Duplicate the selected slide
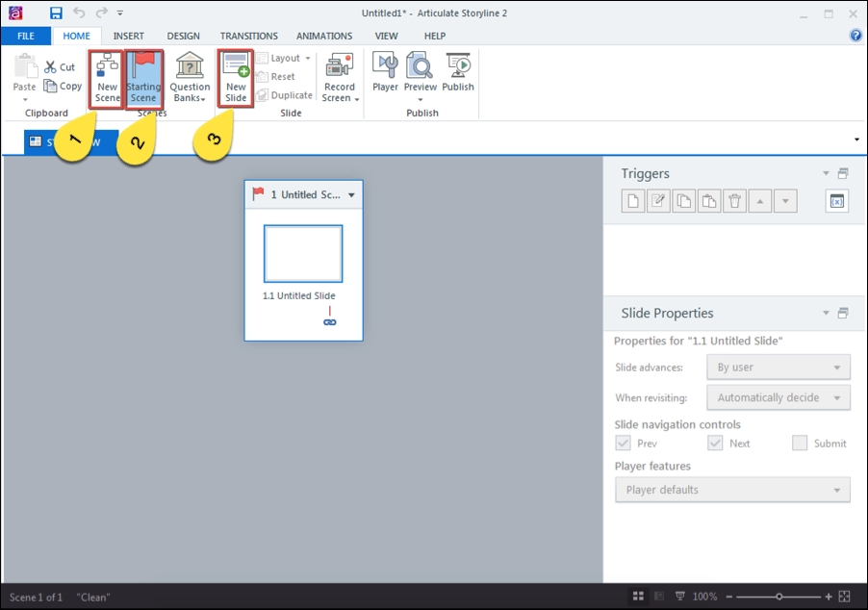Image resolution: width=868 pixels, height=610 pixels. click(x=285, y=95)
